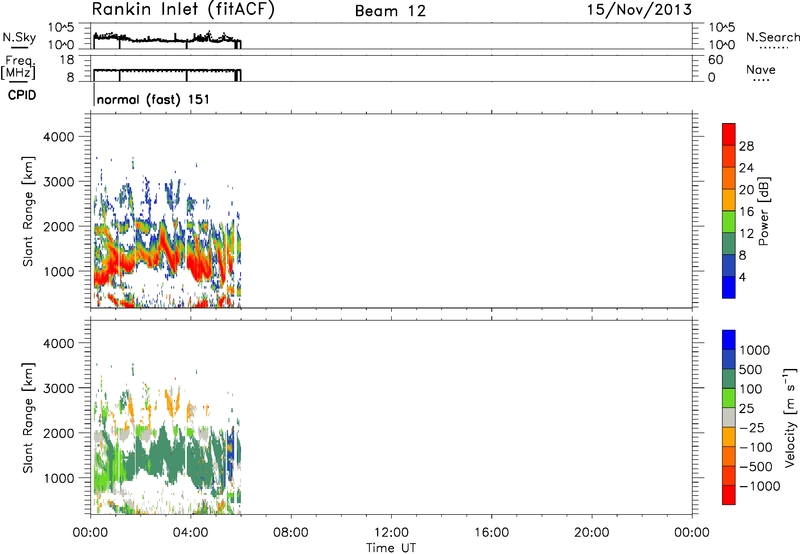Click the '60' Nave scale value

coord(715,60)
